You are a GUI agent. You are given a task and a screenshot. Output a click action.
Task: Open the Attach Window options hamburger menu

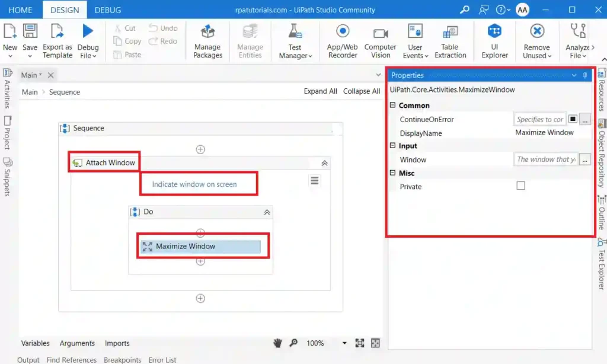click(314, 180)
